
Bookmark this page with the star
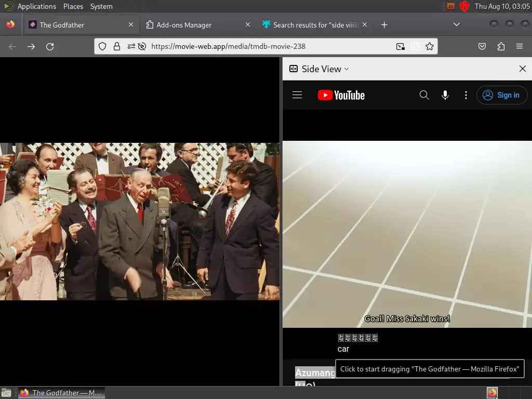[430, 46]
